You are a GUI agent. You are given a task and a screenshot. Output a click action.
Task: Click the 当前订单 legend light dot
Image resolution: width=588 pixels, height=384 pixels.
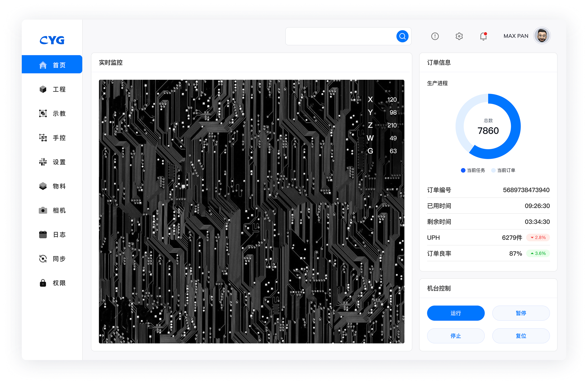[x=493, y=170]
